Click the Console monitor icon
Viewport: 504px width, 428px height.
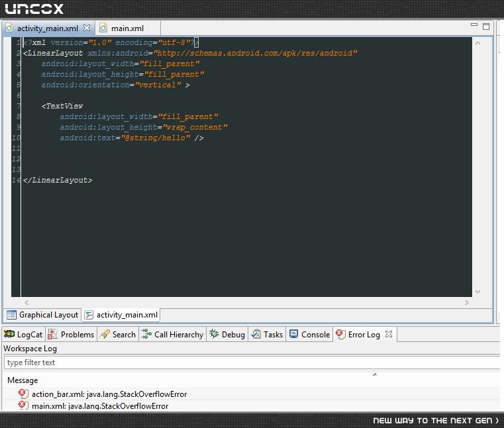[x=294, y=334]
